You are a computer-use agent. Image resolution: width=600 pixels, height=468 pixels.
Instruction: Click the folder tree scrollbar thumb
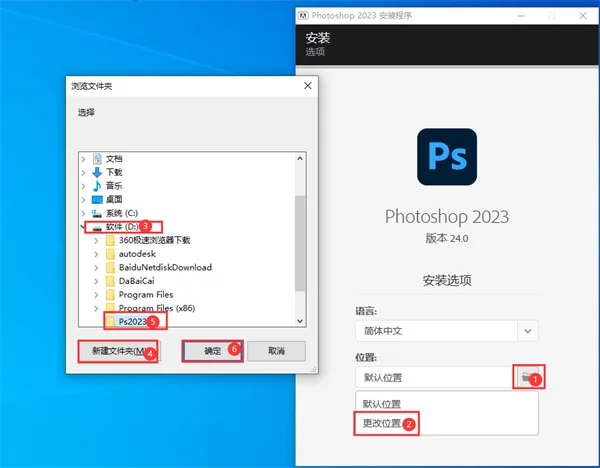(300, 243)
